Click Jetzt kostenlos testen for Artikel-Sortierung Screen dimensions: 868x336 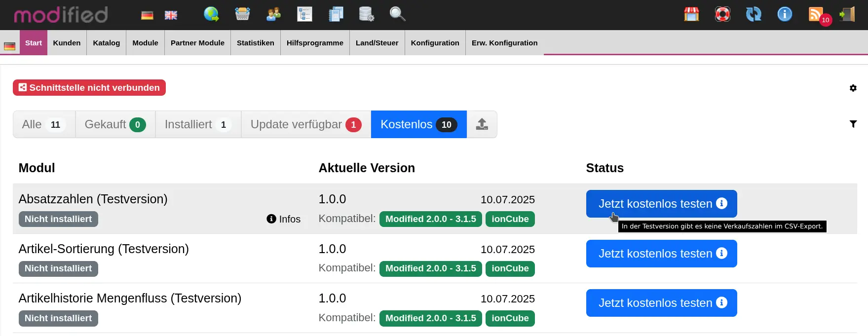click(x=661, y=254)
